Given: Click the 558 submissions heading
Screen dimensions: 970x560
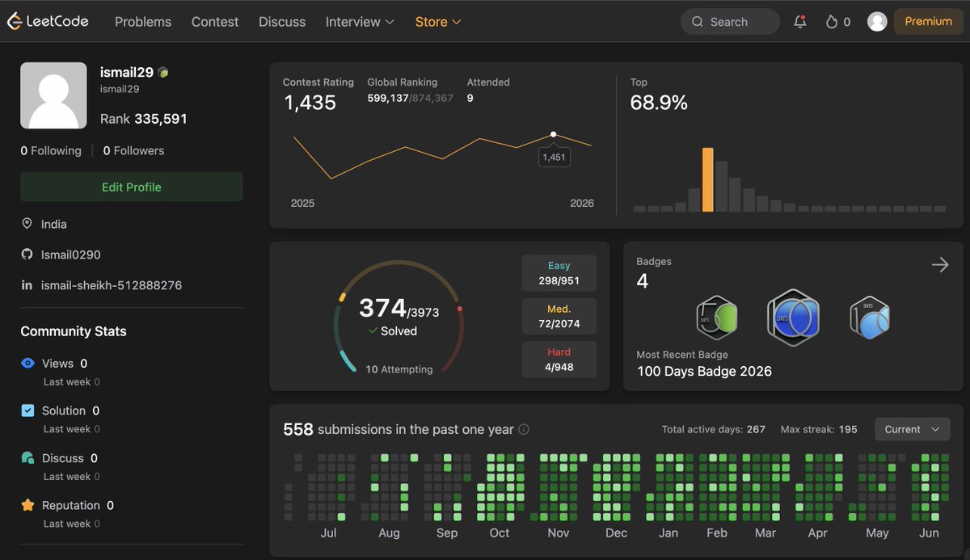Looking at the screenshot, I should click(x=399, y=429).
